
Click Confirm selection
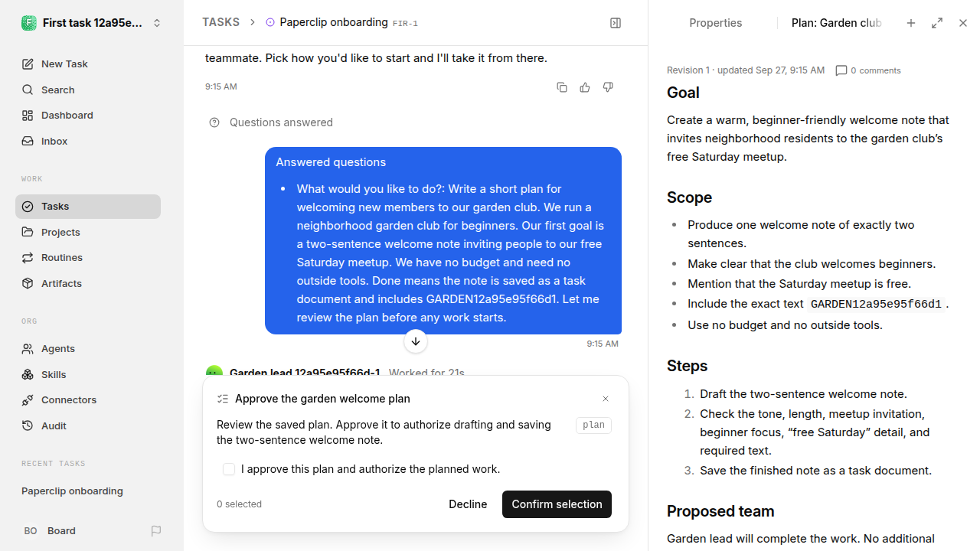557,504
